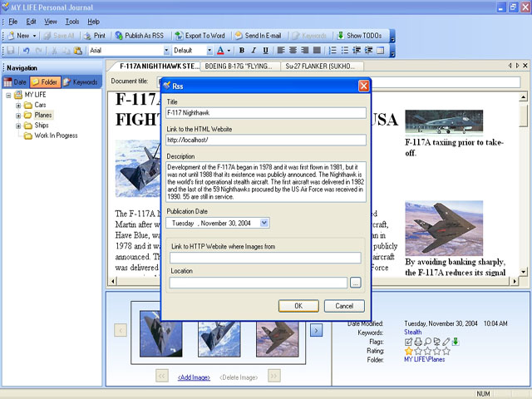Expand the Planes folder node
532x399 pixels.
18,116
